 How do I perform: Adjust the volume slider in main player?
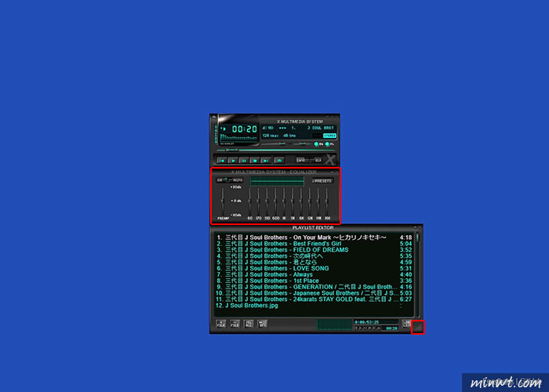[274, 143]
